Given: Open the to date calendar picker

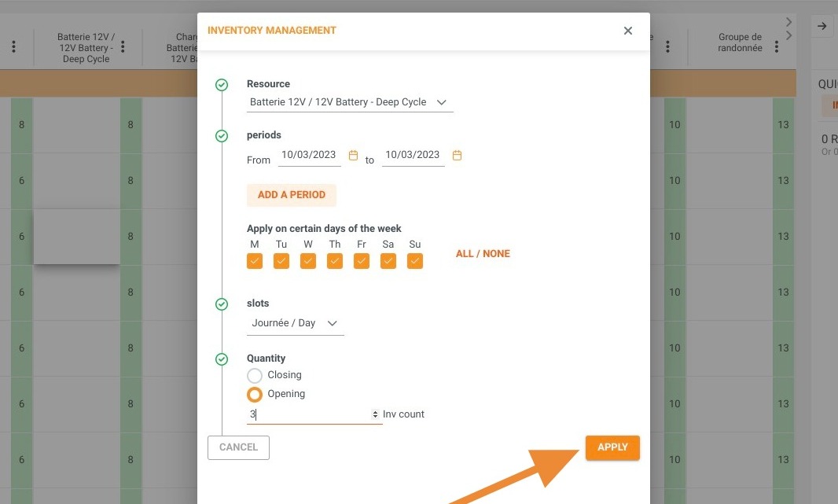Looking at the screenshot, I should click(x=457, y=155).
